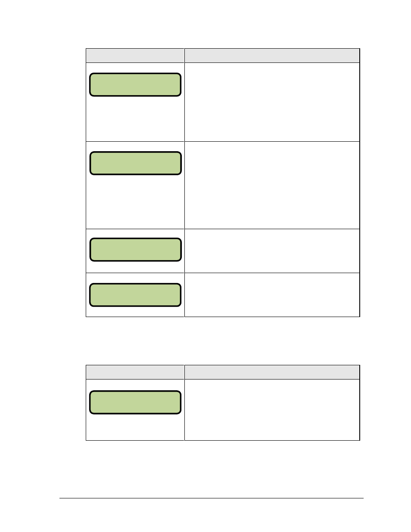
Task: Click the blank footer area beneath the rule line
Action: 212,515
